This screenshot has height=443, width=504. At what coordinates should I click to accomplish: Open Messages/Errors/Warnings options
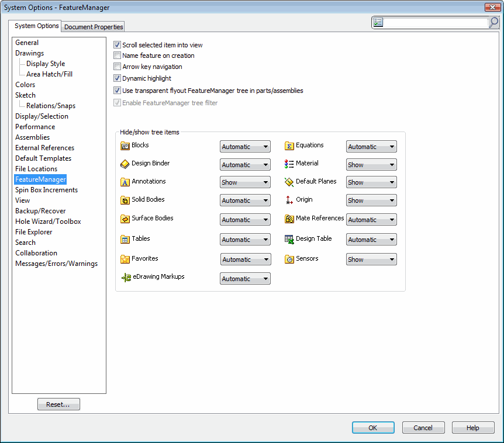click(x=56, y=264)
